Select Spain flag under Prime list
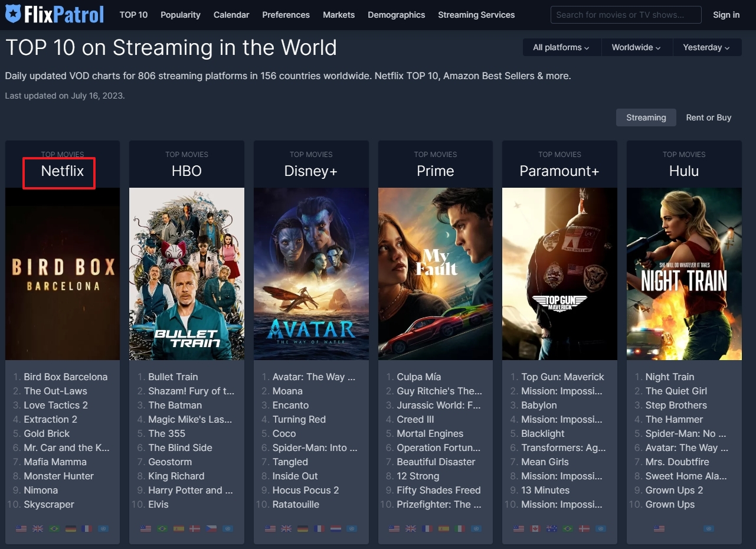Screen dimensions: 756x549 (x=444, y=528)
